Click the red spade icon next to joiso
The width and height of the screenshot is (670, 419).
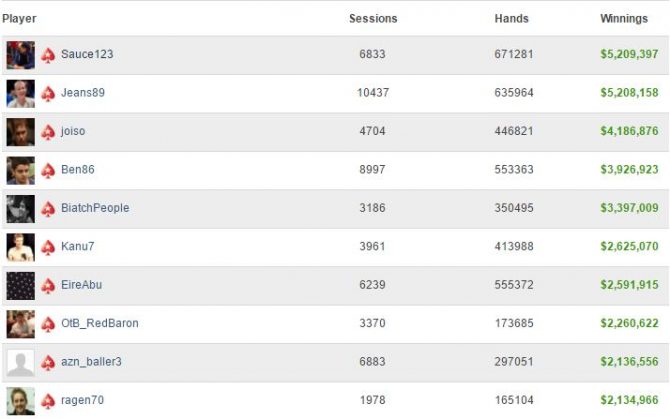tap(48, 132)
